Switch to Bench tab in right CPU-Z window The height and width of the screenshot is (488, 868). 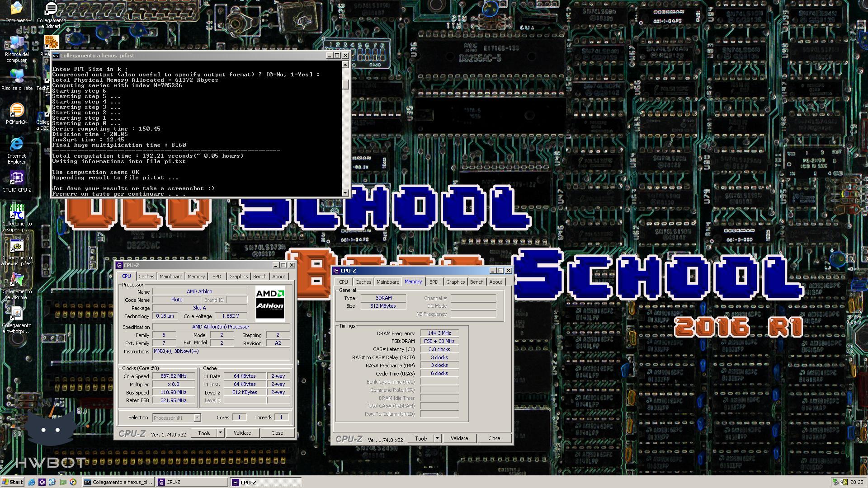point(477,282)
